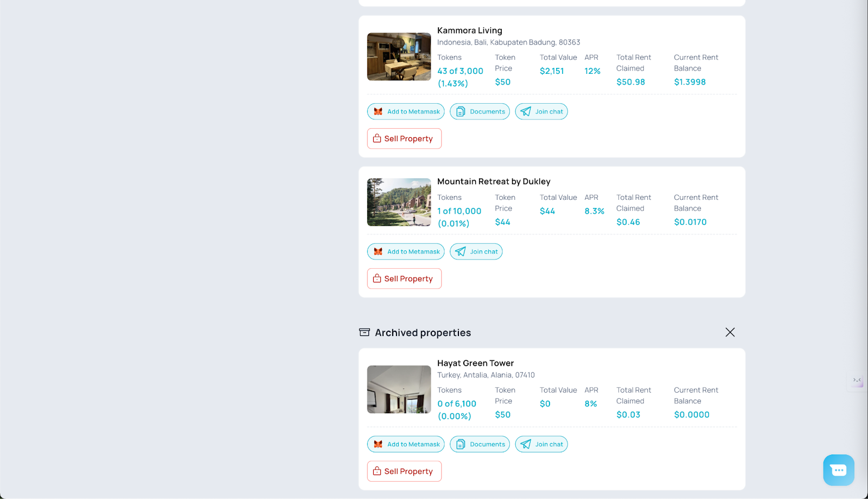Click Sell Property under Kammora Living
The height and width of the screenshot is (499, 868).
404,138
